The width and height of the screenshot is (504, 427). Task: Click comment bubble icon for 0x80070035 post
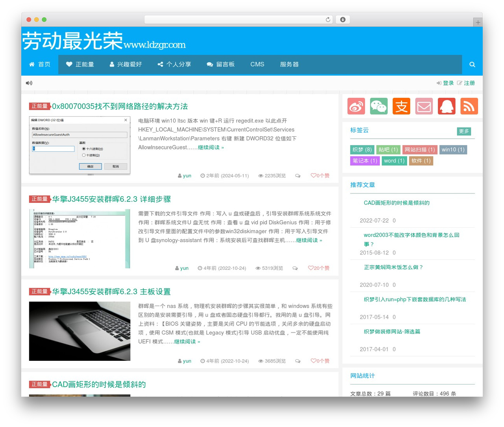tap(298, 176)
